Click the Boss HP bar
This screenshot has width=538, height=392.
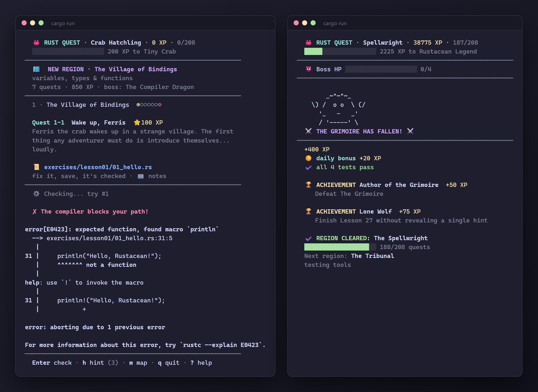click(x=381, y=69)
